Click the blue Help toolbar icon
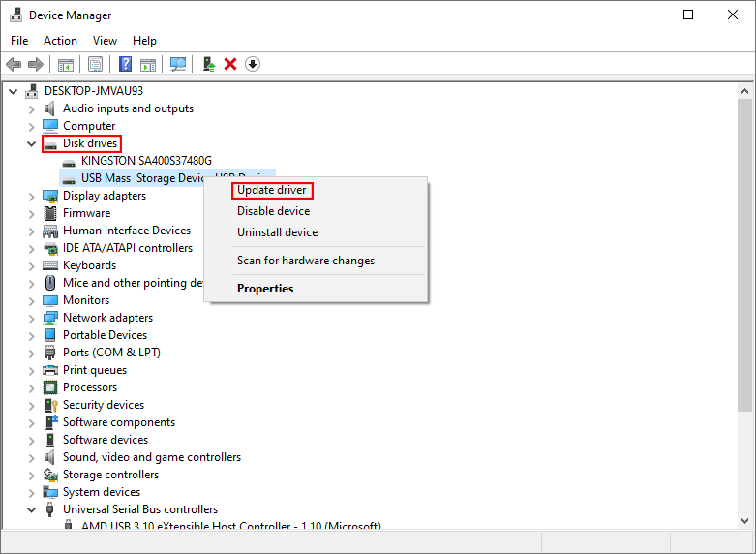Image resolution: width=756 pixels, height=554 pixels. (126, 64)
